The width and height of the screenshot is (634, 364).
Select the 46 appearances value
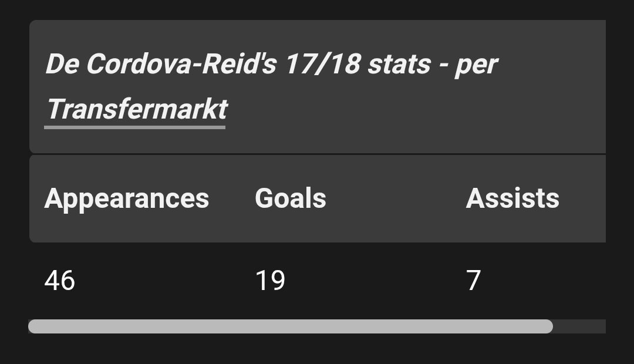59,281
